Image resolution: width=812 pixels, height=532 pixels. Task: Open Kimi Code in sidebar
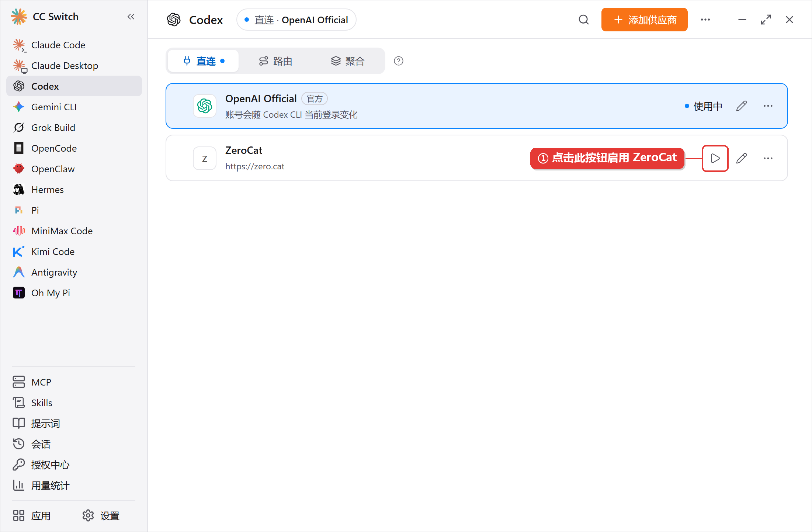coord(74,252)
